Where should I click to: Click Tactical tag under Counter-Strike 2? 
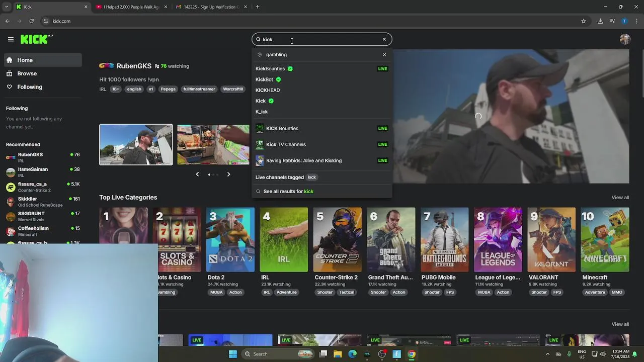[347, 292]
